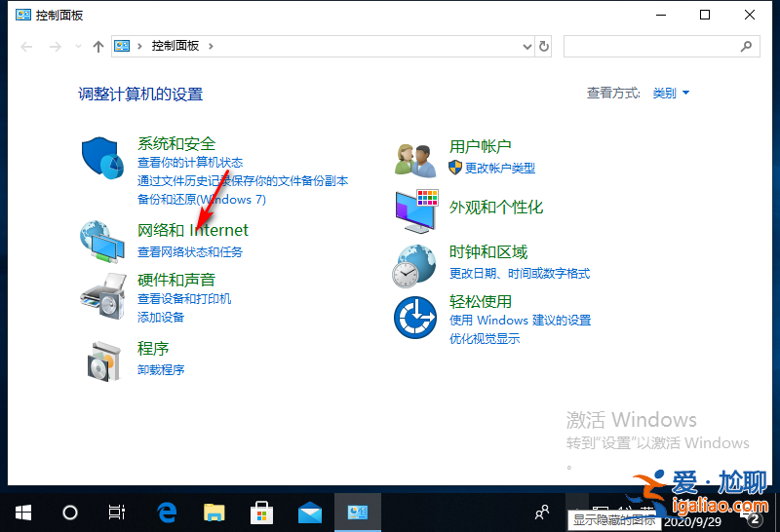The height and width of the screenshot is (532, 780).
Task: Open 外观和个性化 category
Action: click(x=496, y=208)
